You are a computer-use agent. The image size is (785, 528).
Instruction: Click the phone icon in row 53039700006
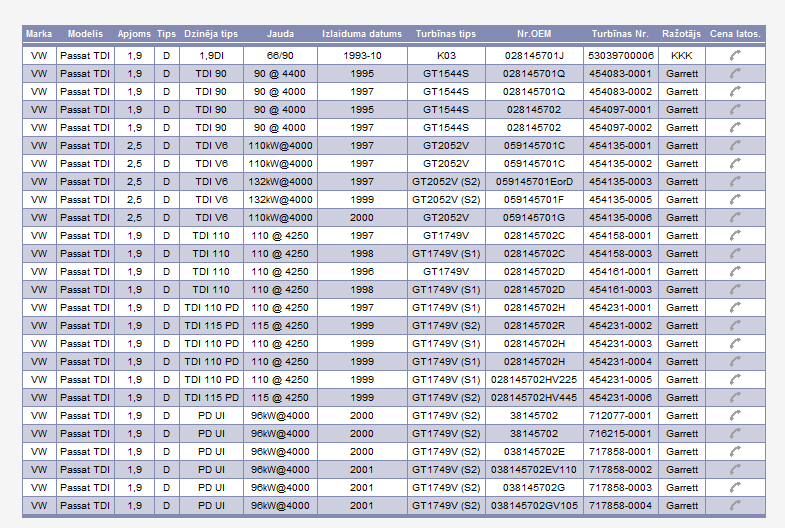[735, 56]
